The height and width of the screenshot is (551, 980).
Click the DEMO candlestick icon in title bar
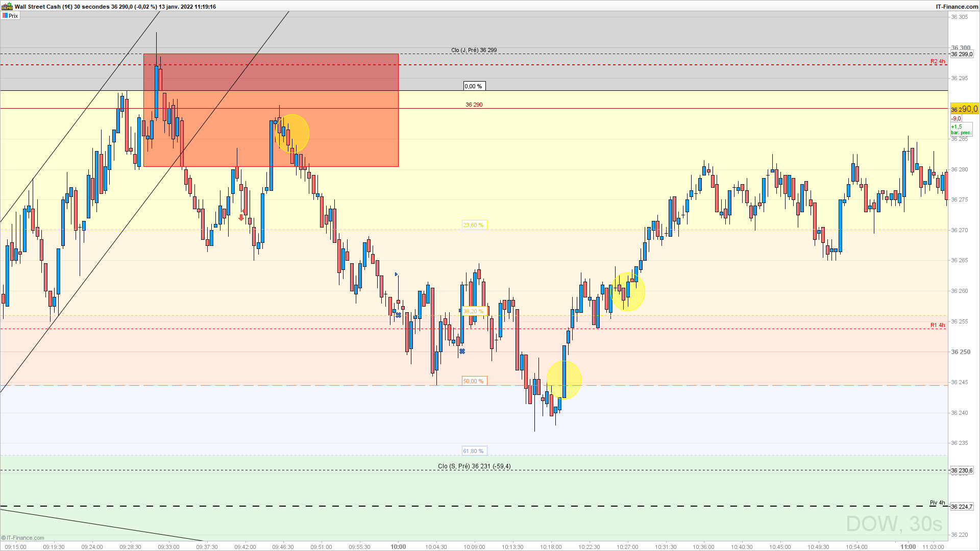[x=7, y=7]
